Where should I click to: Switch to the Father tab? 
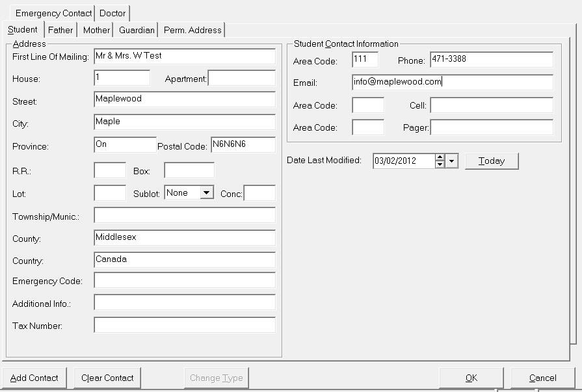point(60,30)
